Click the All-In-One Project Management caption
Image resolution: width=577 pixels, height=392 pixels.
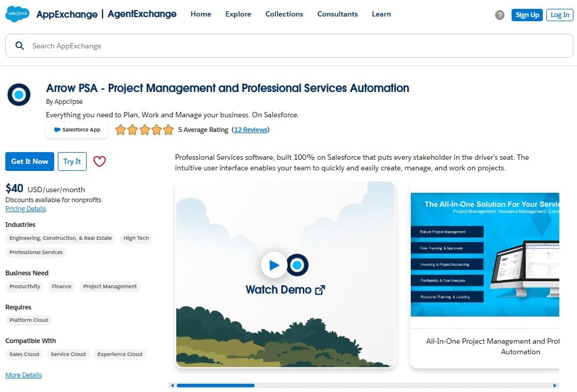493,347
